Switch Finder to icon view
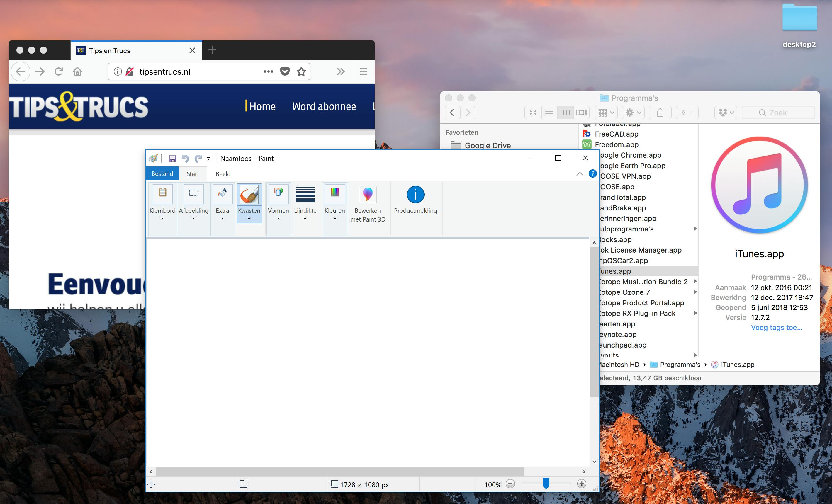Image resolution: width=832 pixels, height=504 pixels. coord(533,113)
